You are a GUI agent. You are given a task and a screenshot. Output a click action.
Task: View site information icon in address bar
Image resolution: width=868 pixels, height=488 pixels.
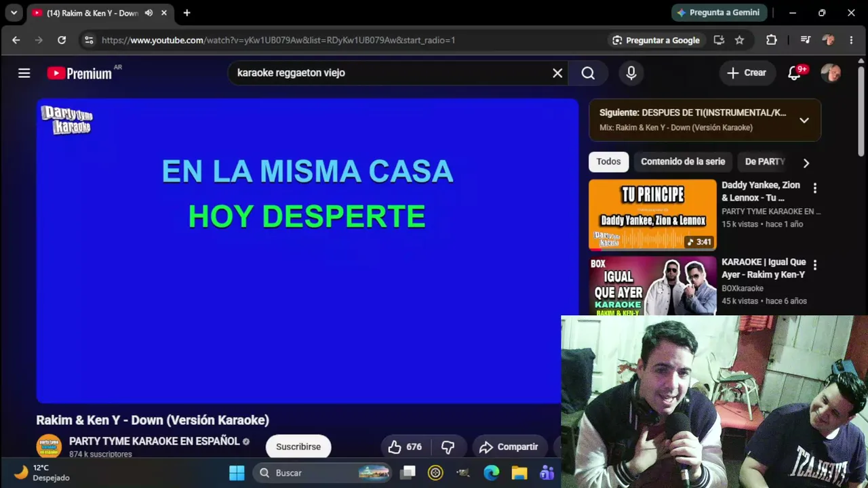pyautogui.click(x=88, y=40)
